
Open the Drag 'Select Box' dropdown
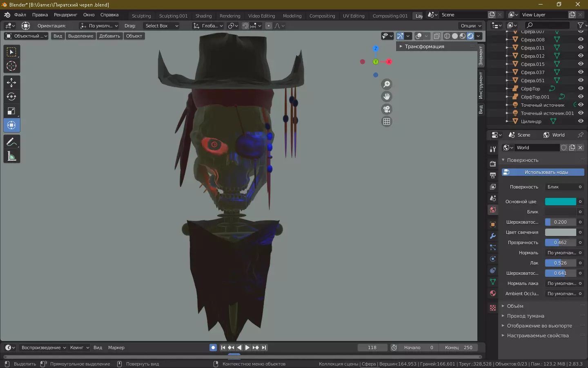tap(162, 26)
